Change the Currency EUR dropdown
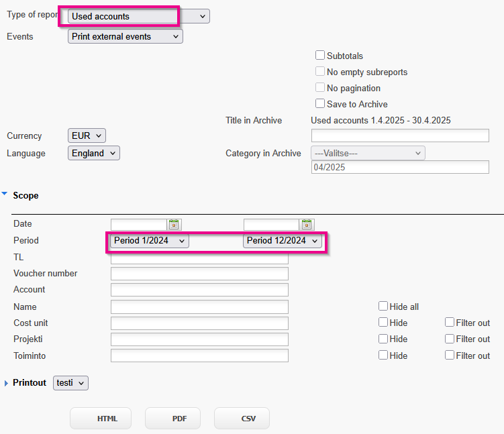The width and height of the screenshot is (504, 434). pyautogui.click(x=87, y=135)
